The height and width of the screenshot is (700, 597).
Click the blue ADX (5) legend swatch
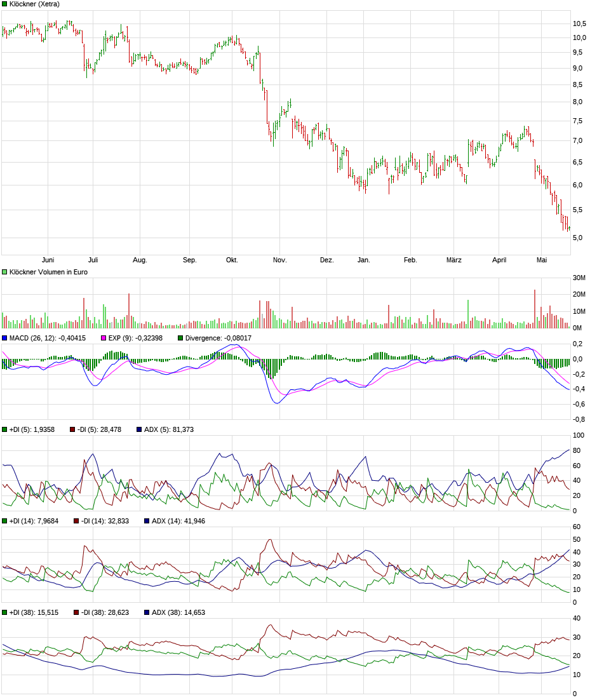(x=139, y=429)
